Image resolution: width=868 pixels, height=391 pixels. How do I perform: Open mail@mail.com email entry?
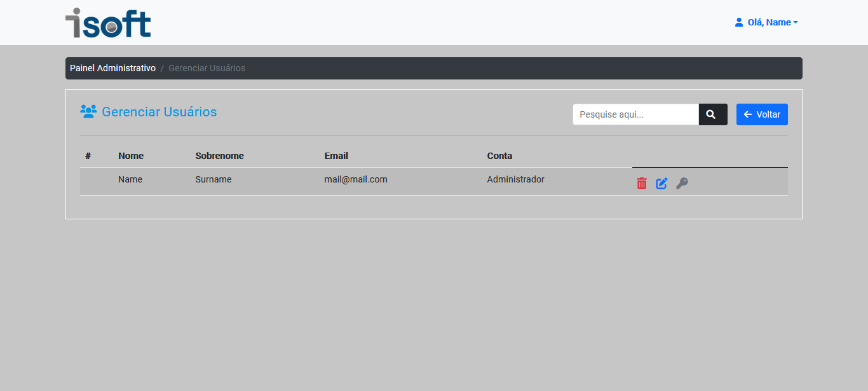pyautogui.click(x=356, y=179)
